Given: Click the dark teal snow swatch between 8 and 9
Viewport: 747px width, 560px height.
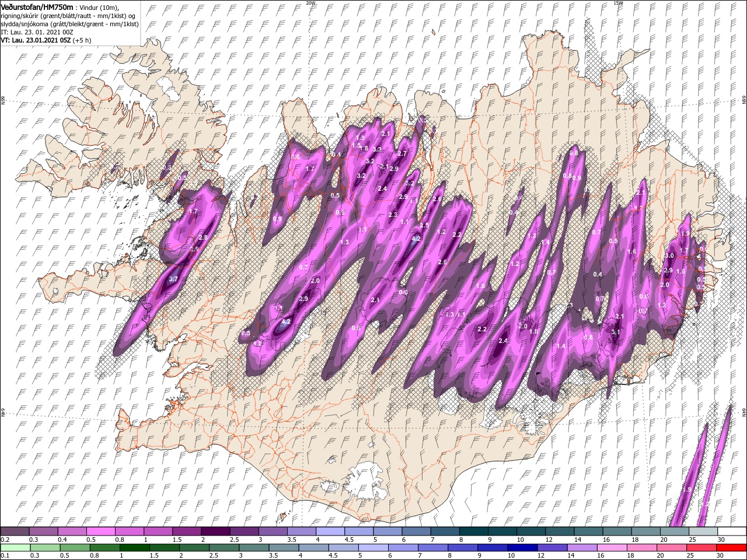Looking at the screenshot, I should [x=474, y=531].
